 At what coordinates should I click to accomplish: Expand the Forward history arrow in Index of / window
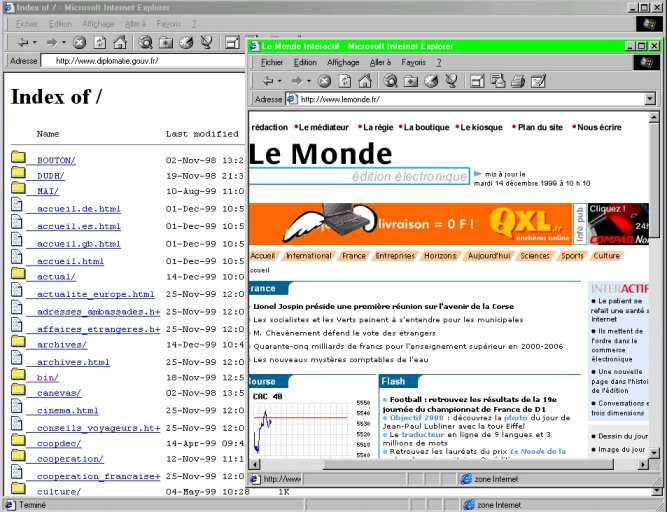pos(63,42)
